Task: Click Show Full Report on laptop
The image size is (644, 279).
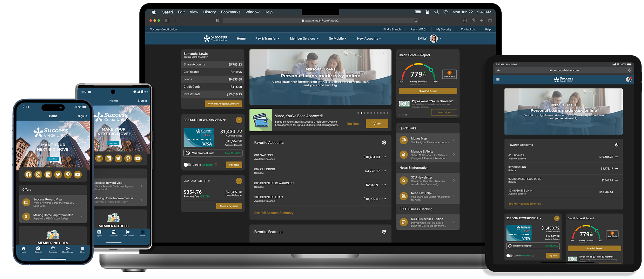Action: (428, 91)
